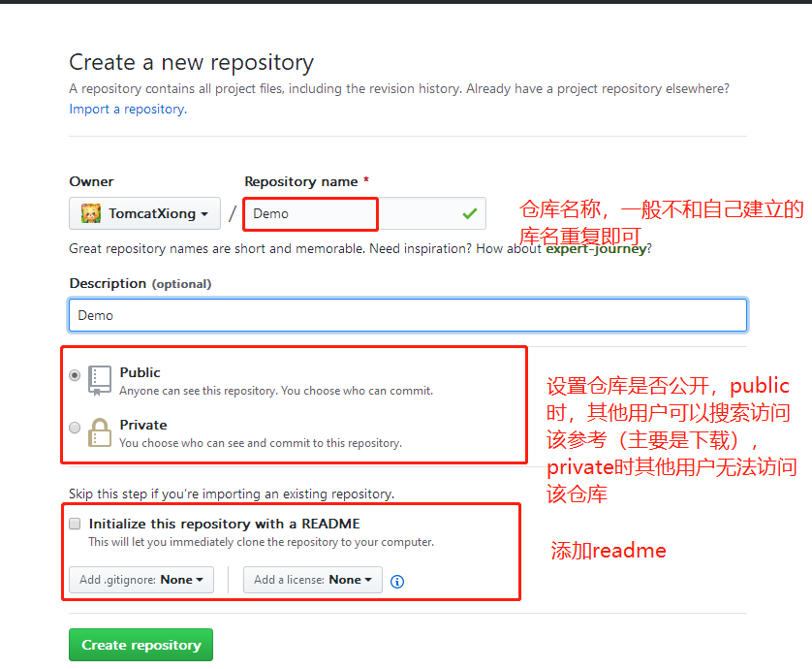Screen dimensions: 812x669
Task: Select the Private radio button
Action: coord(75,428)
